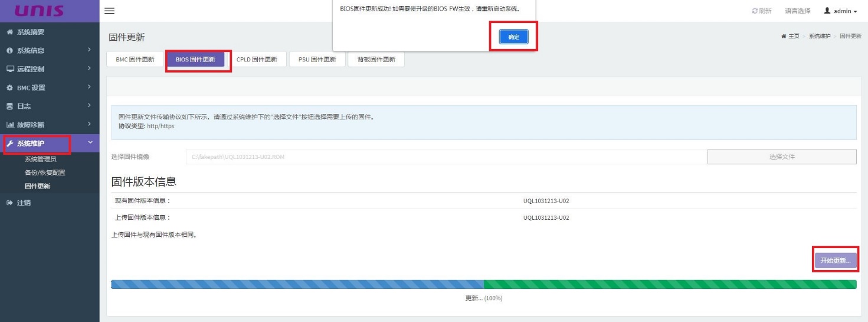Click 主页 text in breadcrumb
This screenshot has width=868, height=322.
(794, 37)
